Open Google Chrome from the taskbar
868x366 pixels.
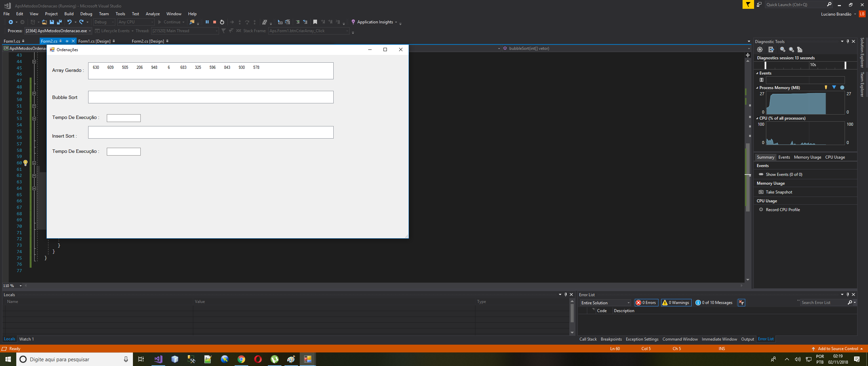(241, 359)
